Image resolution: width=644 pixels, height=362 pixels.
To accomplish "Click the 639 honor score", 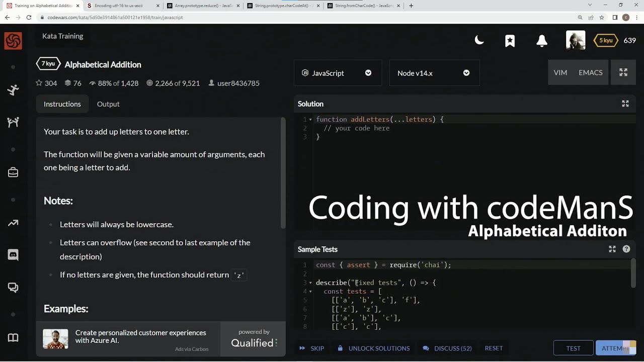I will 629,40.
